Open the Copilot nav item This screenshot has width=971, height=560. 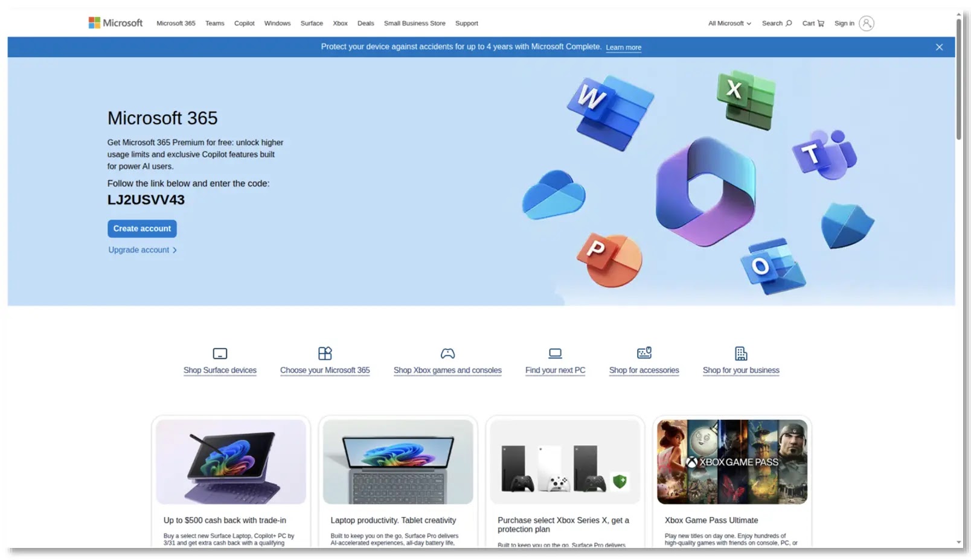244,23
